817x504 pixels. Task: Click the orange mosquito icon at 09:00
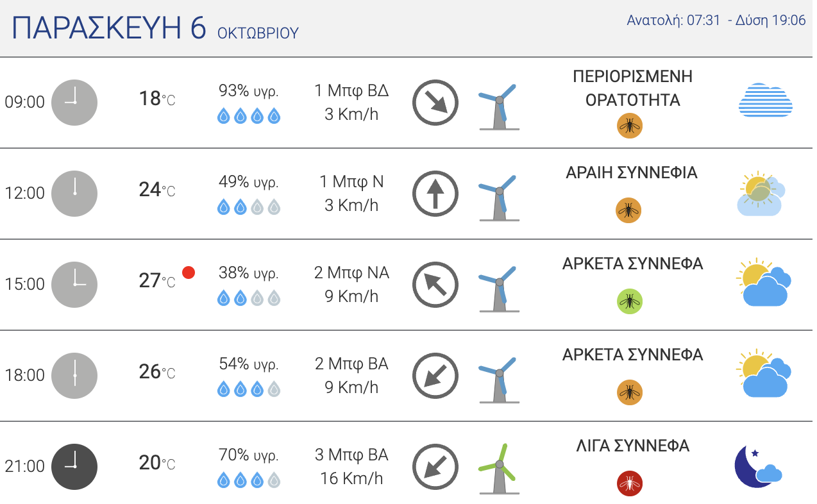coord(630,126)
